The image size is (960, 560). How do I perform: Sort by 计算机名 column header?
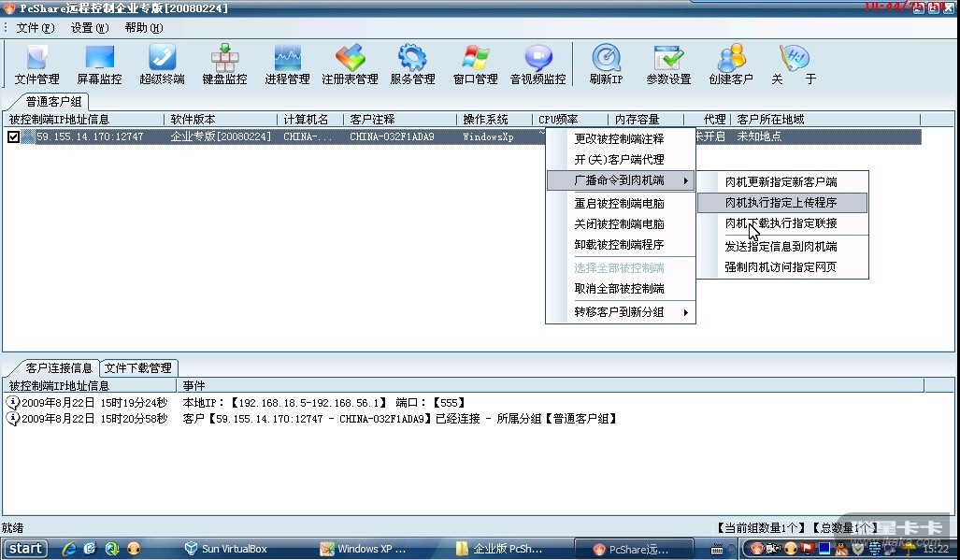point(310,120)
